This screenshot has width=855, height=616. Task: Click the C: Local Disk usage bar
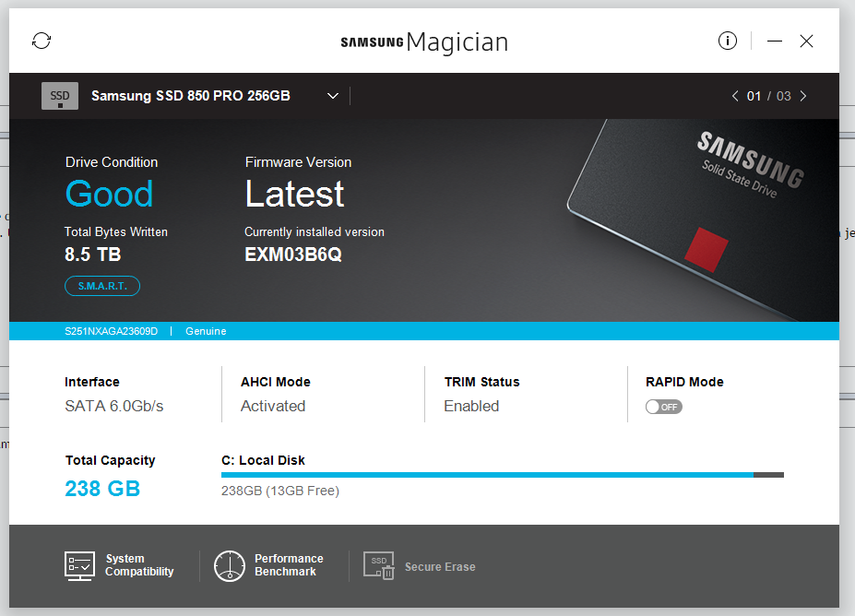pos(502,475)
